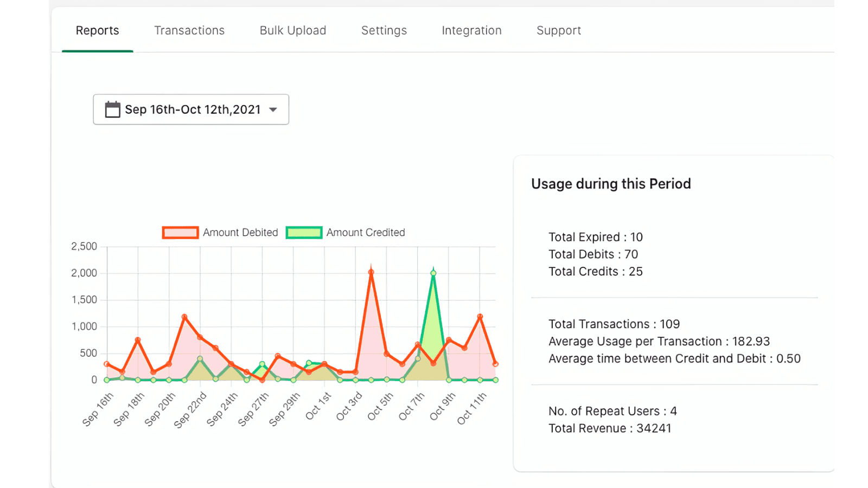Click the Oct 7th credit peak marker
This screenshot has height=488, width=868.
433,273
